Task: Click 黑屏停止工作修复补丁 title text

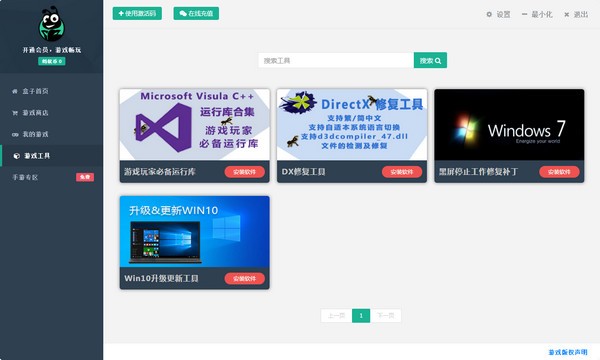Action: [x=478, y=172]
